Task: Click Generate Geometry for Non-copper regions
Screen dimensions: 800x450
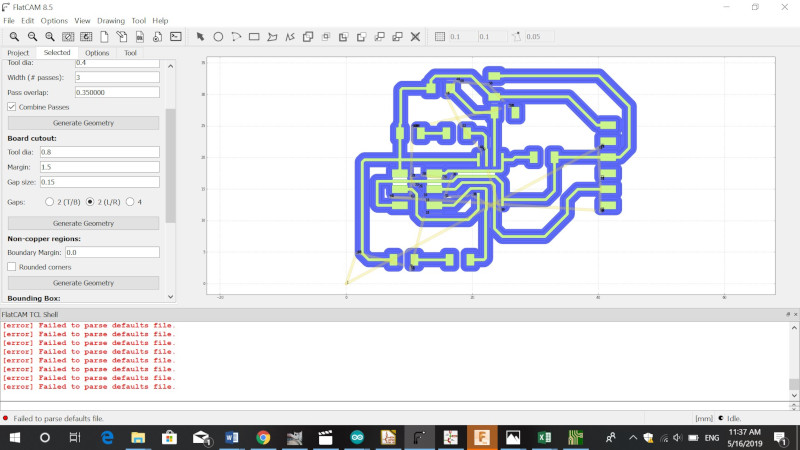Action: click(x=83, y=283)
